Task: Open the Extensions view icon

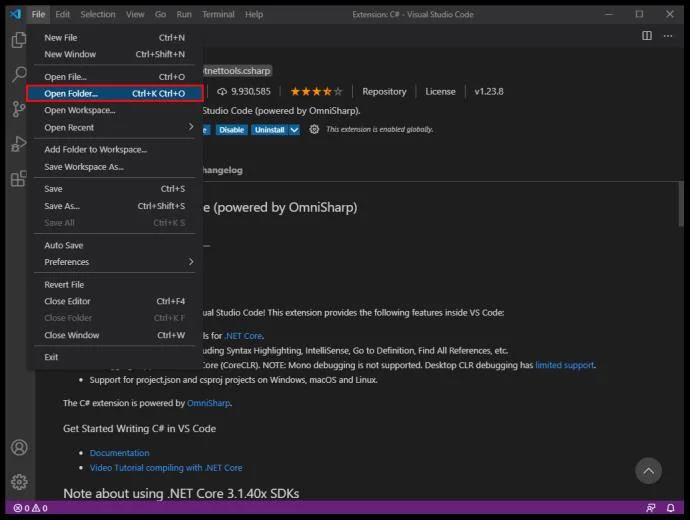Action: click(18, 178)
